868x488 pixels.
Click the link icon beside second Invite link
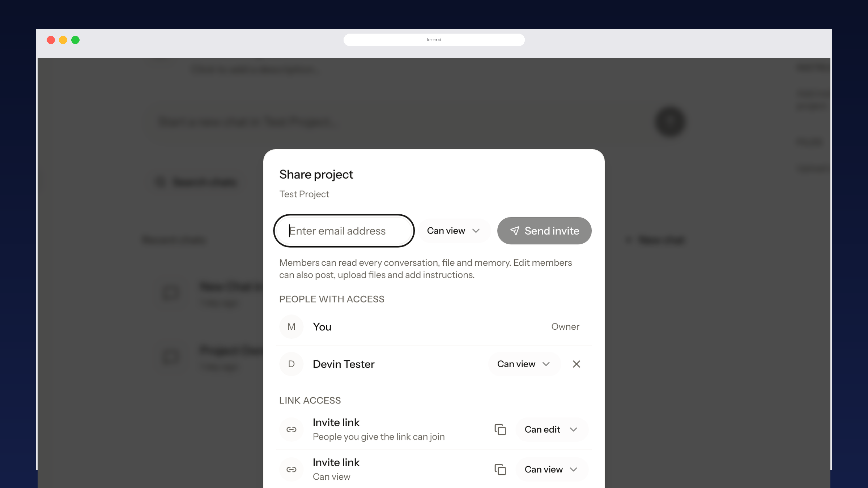(292, 469)
